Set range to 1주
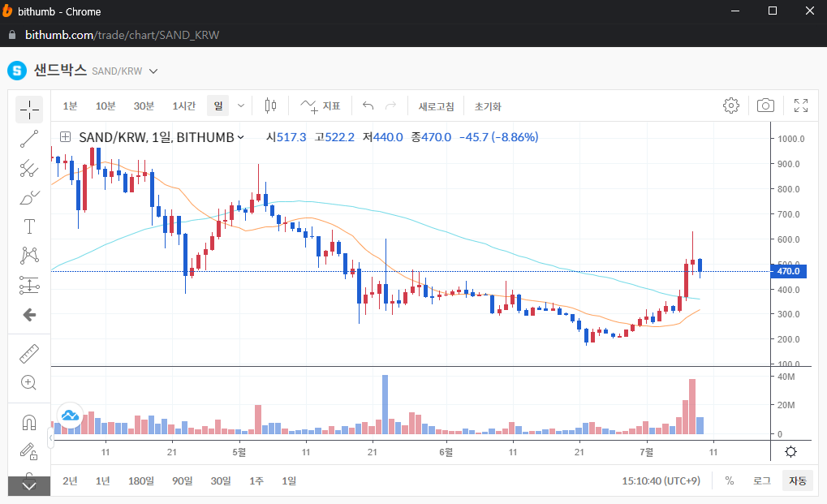Image resolution: width=827 pixels, height=504 pixels. tap(256, 480)
